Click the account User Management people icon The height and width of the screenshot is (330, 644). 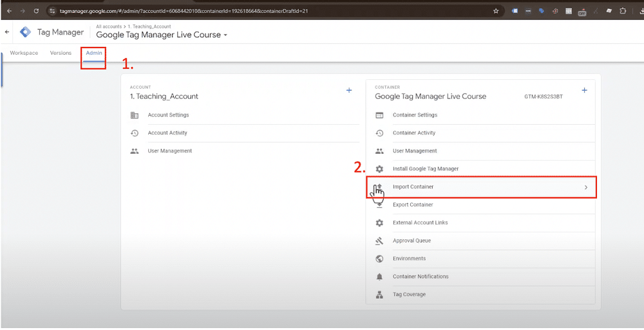point(135,151)
